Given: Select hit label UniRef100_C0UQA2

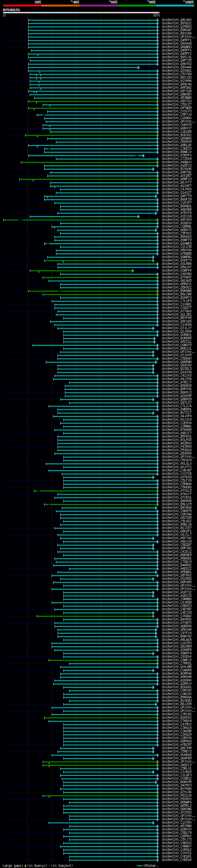Looking at the screenshot, I should coord(177,616).
